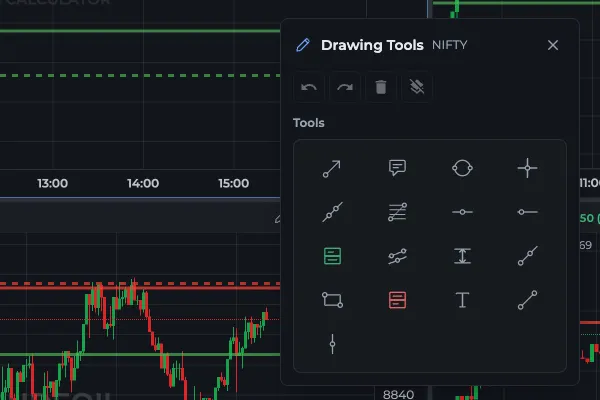Click the Drawing Tools panel title
600x400 pixels.
(372, 45)
